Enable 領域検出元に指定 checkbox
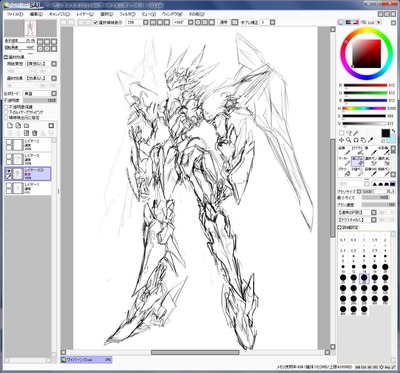The height and width of the screenshot is (373, 400). [6, 118]
